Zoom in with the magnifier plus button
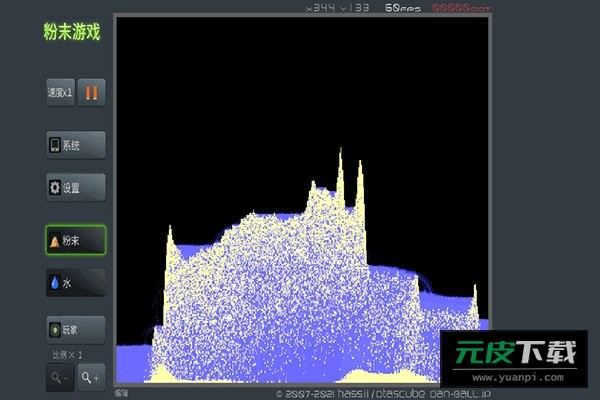Viewport: 600px width, 400px height. pos(91,378)
